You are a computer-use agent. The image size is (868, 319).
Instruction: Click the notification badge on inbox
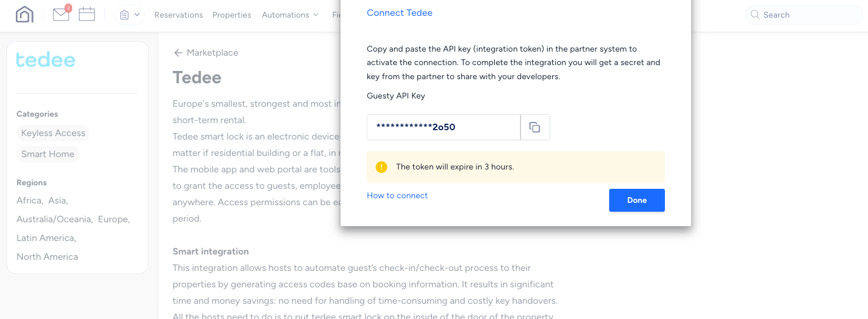click(x=68, y=8)
